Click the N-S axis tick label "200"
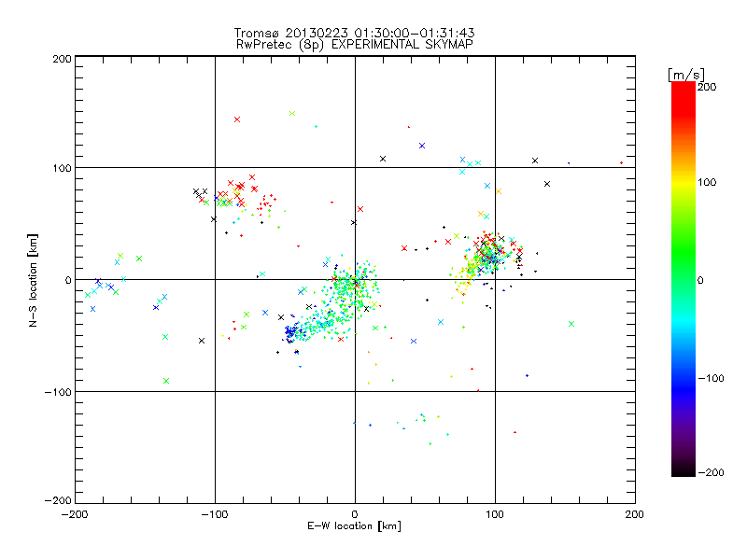747x560 pixels. [x=62, y=59]
